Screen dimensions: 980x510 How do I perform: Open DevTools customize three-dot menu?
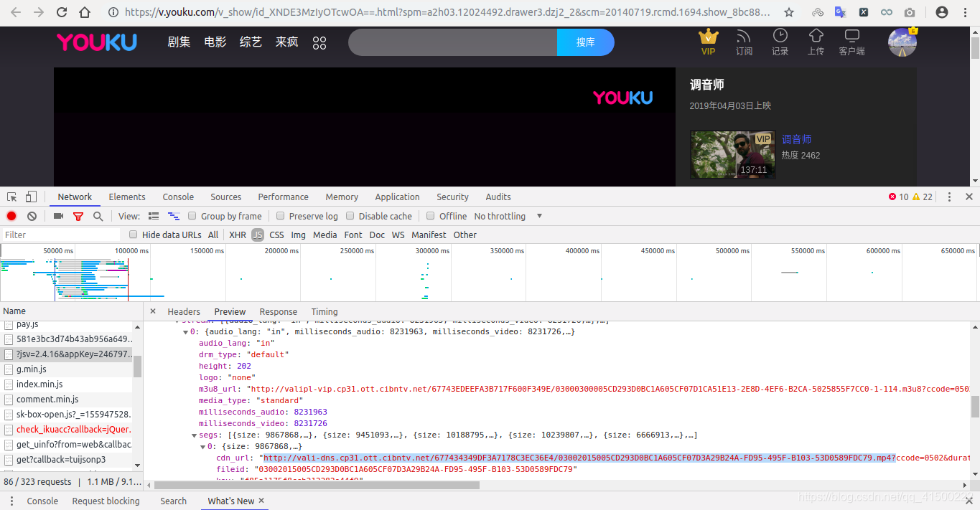pos(949,197)
